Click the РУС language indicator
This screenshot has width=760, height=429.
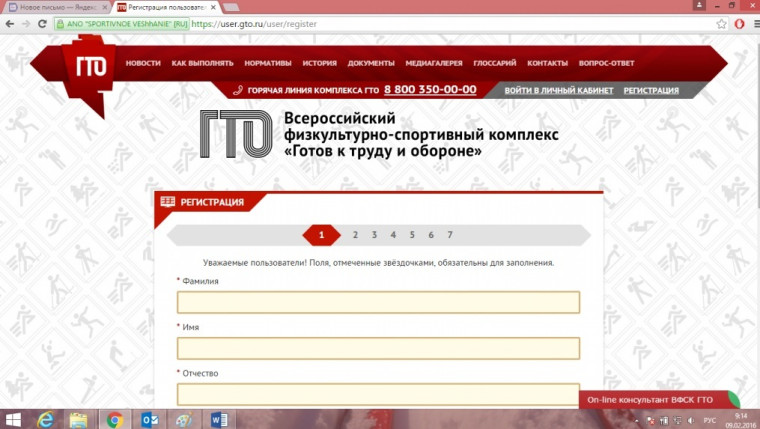(709, 421)
